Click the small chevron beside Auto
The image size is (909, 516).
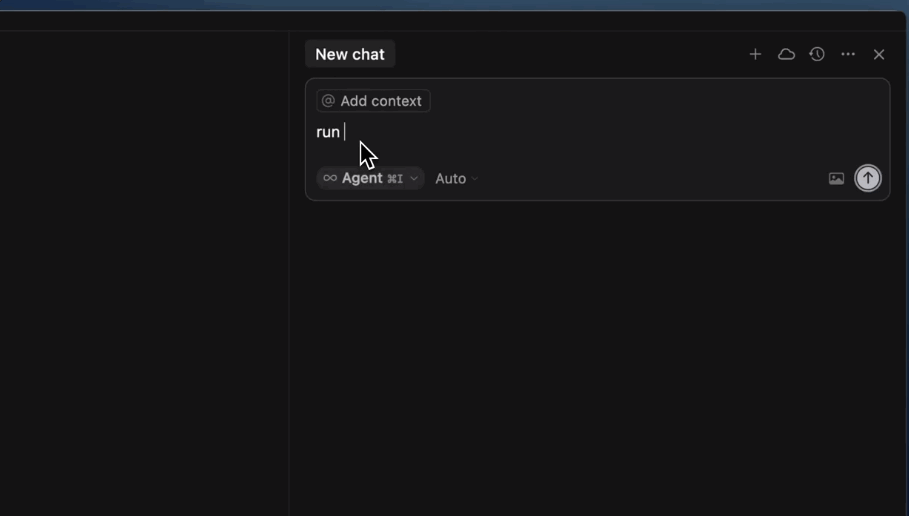[x=474, y=179]
